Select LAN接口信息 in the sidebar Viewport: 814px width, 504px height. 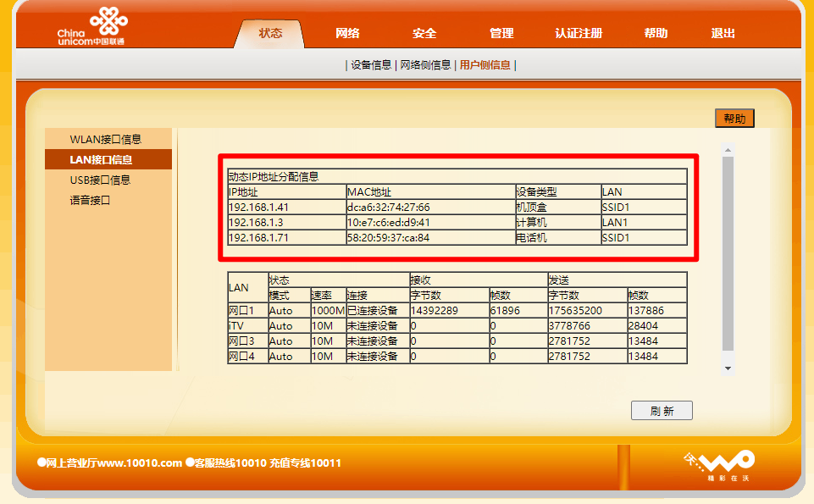point(108,159)
